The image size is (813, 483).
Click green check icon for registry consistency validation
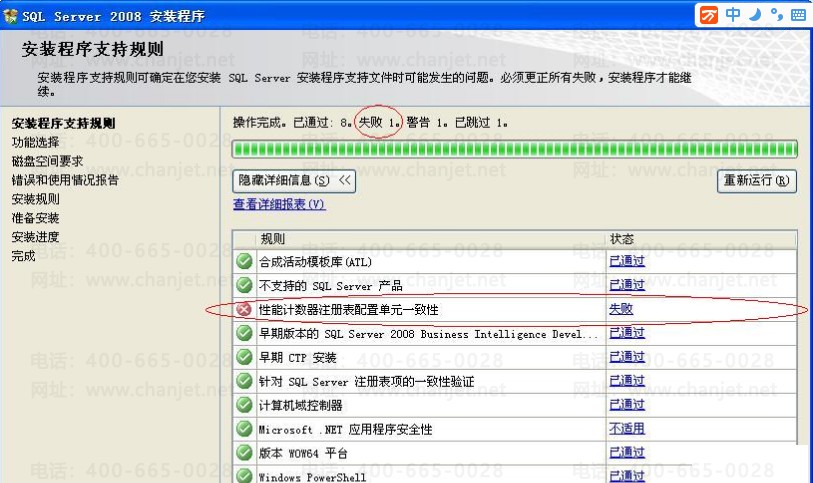244,381
